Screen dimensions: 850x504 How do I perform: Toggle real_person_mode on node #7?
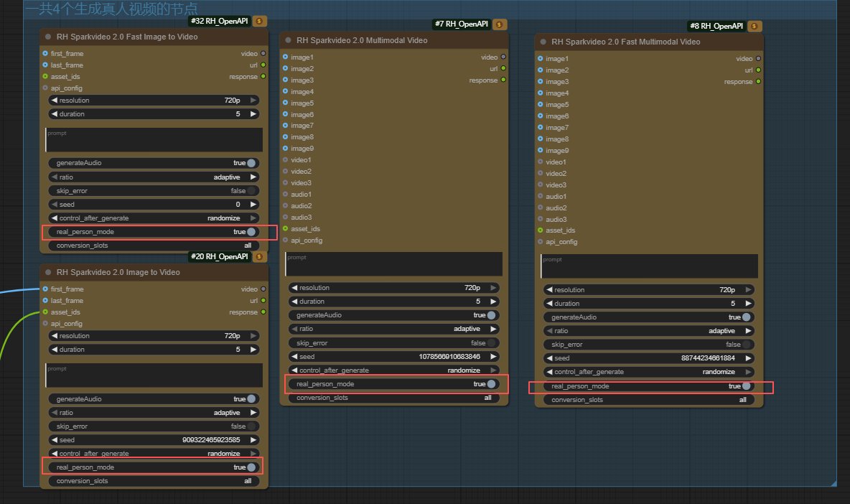point(394,384)
